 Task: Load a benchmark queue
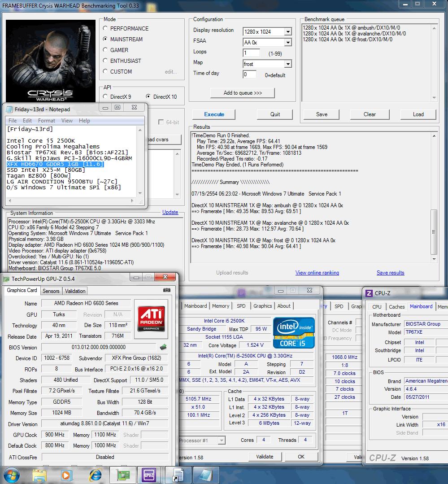(418, 114)
